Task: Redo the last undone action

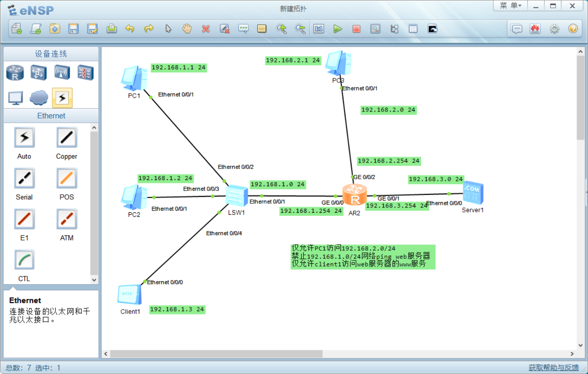Action: [149, 29]
